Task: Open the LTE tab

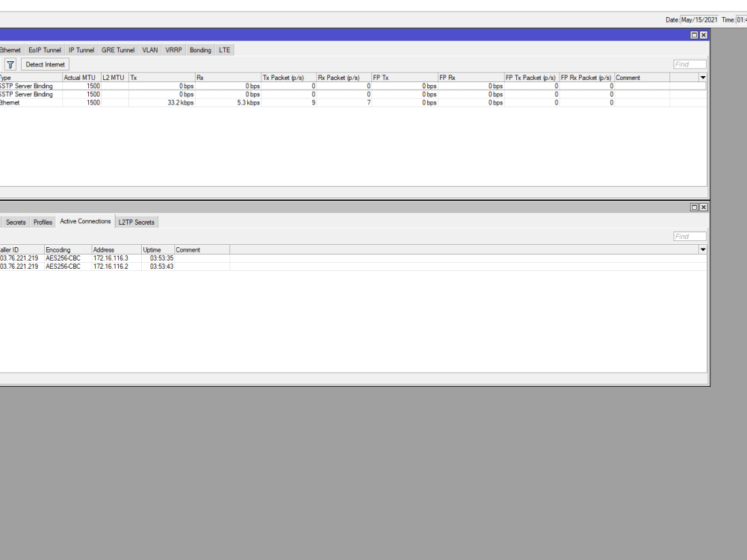Action: point(224,49)
